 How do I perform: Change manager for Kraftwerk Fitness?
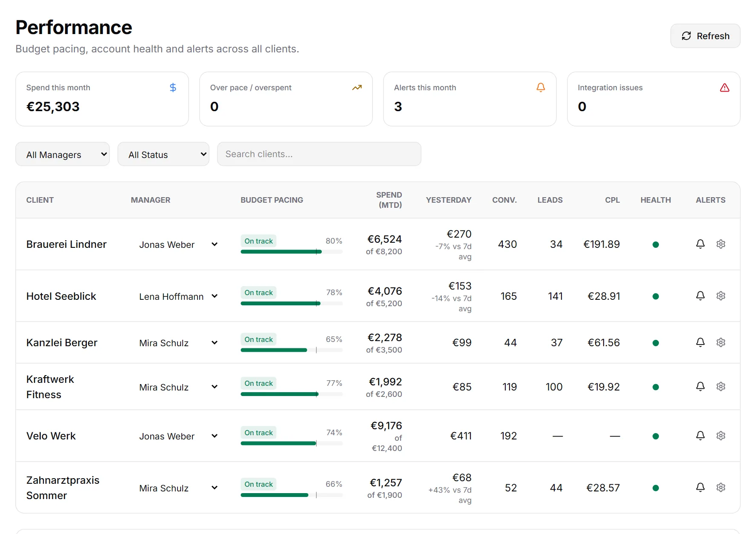(178, 387)
